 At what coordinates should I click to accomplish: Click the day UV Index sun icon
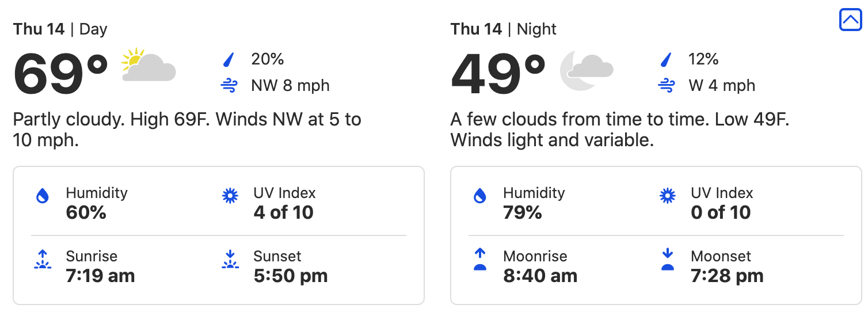pos(230,196)
